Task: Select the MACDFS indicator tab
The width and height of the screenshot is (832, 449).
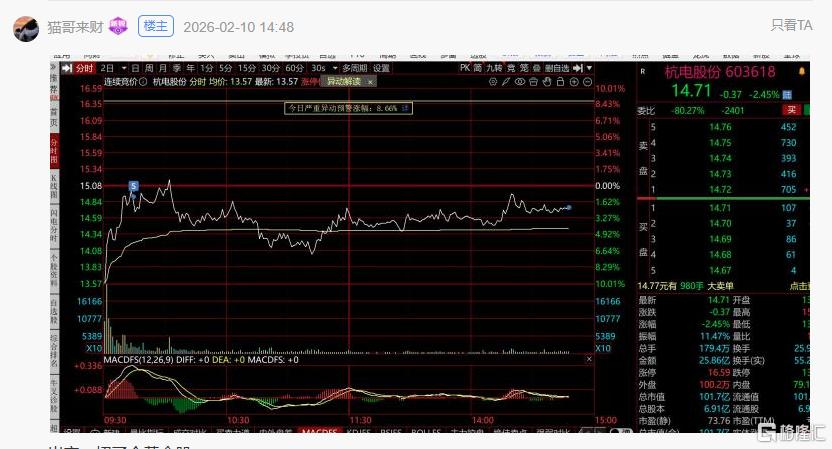Action: (x=319, y=431)
